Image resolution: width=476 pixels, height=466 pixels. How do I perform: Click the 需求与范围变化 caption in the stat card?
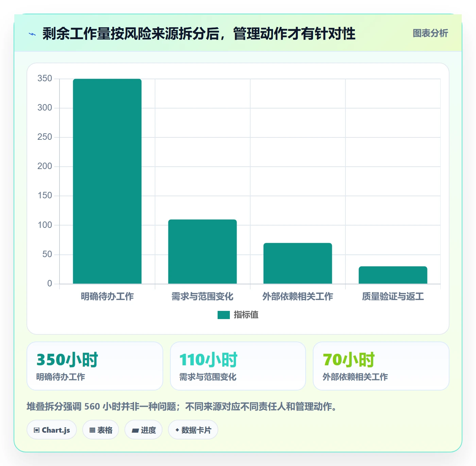click(x=208, y=377)
